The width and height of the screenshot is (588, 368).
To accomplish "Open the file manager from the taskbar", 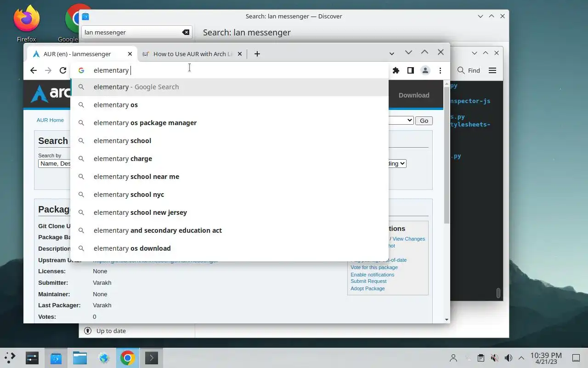I will pos(80,357).
